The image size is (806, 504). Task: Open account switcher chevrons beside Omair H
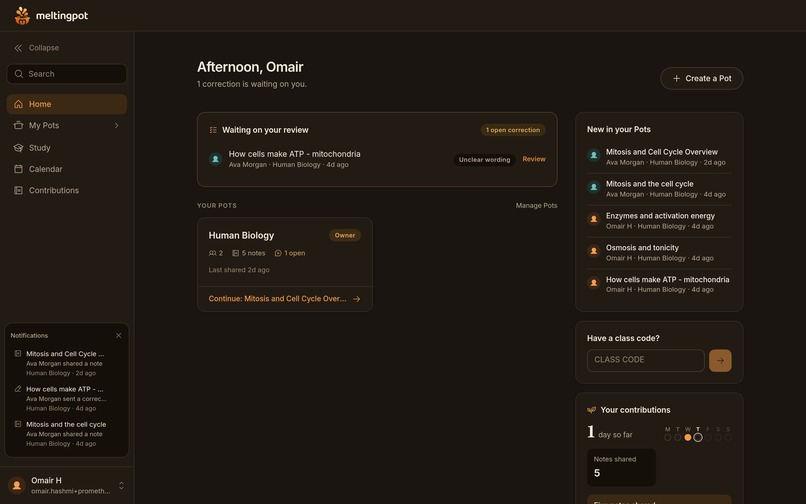click(121, 485)
